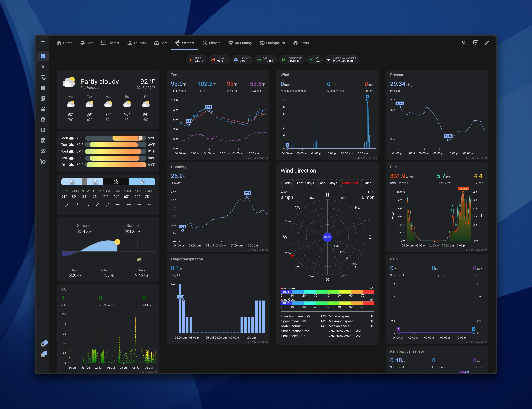Click the search magnifier icon
532x409 pixels.
coord(464,43)
